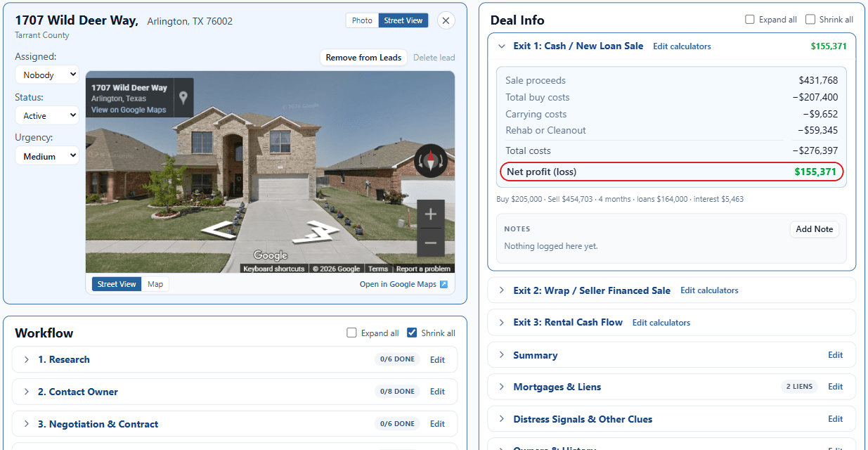Click Edit for 3. Negotiation & Contract
Image resolution: width=868 pixels, height=450 pixels.
[x=437, y=424]
